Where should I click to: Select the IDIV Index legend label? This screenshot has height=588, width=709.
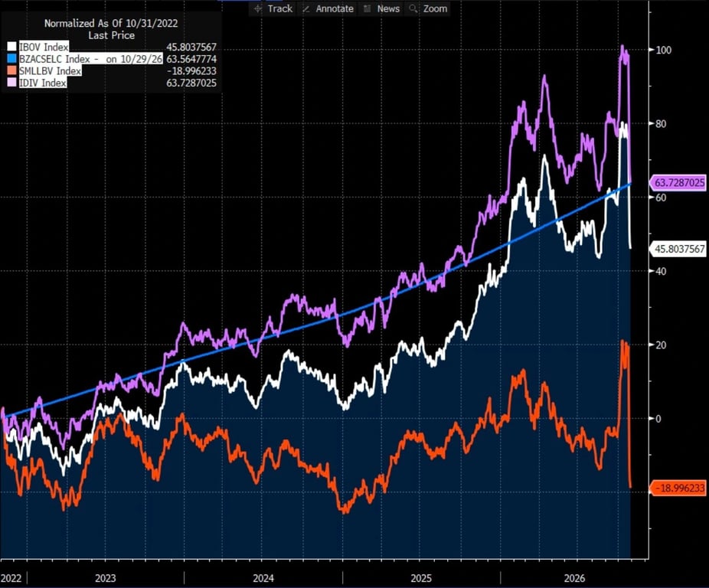(x=43, y=83)
